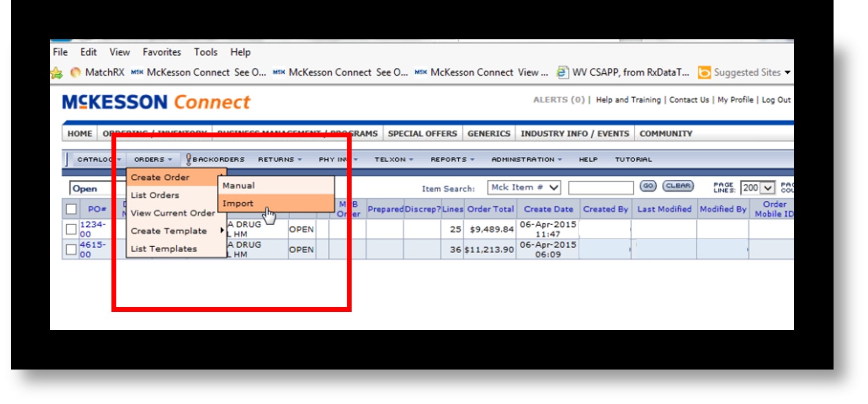
Task: Click the Backorders key icon
Action: tap(188, 159)
